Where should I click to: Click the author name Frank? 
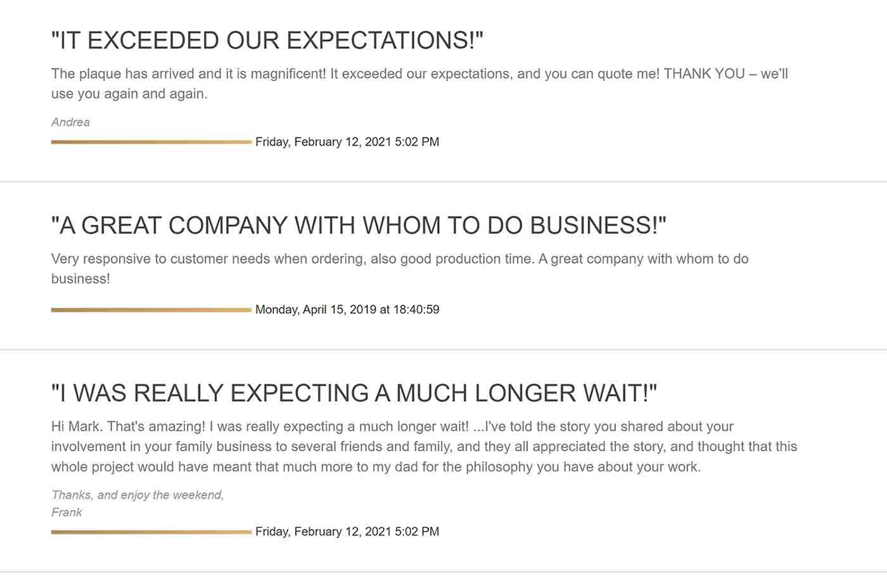tap(67, 512)
